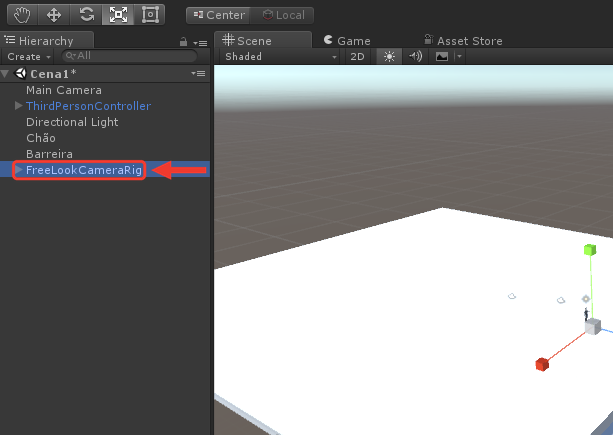Toggle scene audio speaker icon
This screenshot has width=613, height=435.
click(x=415, y=57)
